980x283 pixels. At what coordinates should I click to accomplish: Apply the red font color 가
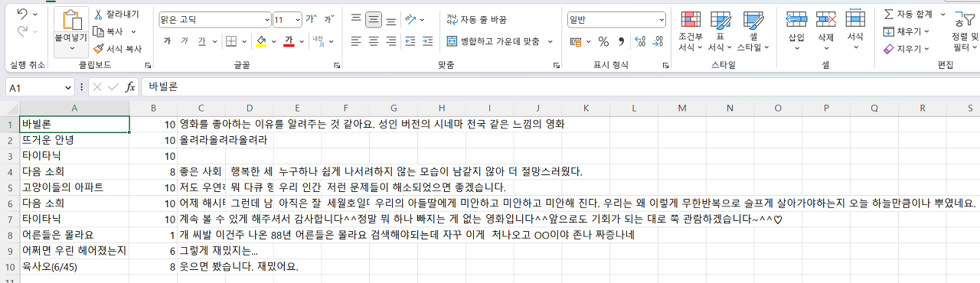pos(289,41)
